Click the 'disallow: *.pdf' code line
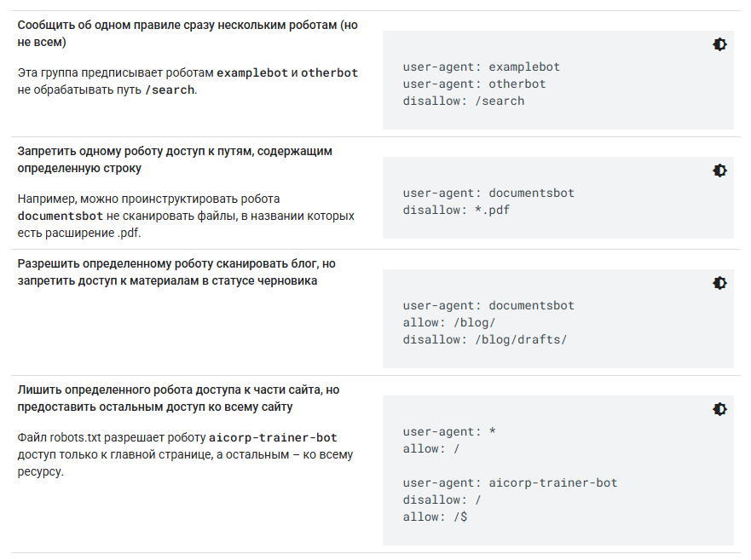Viewport: 751px width, 560px height. [x=456, y=210]
